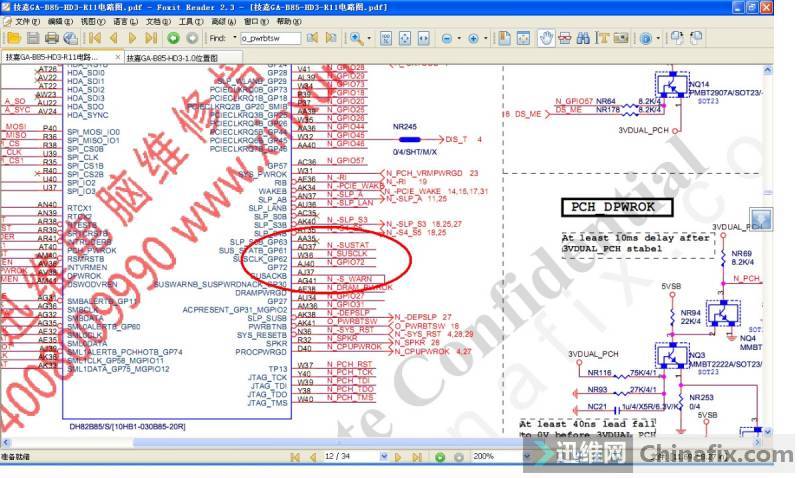Select the Hand tool
The width and height of the screenshot is (800, 478).
coord(546,38)
